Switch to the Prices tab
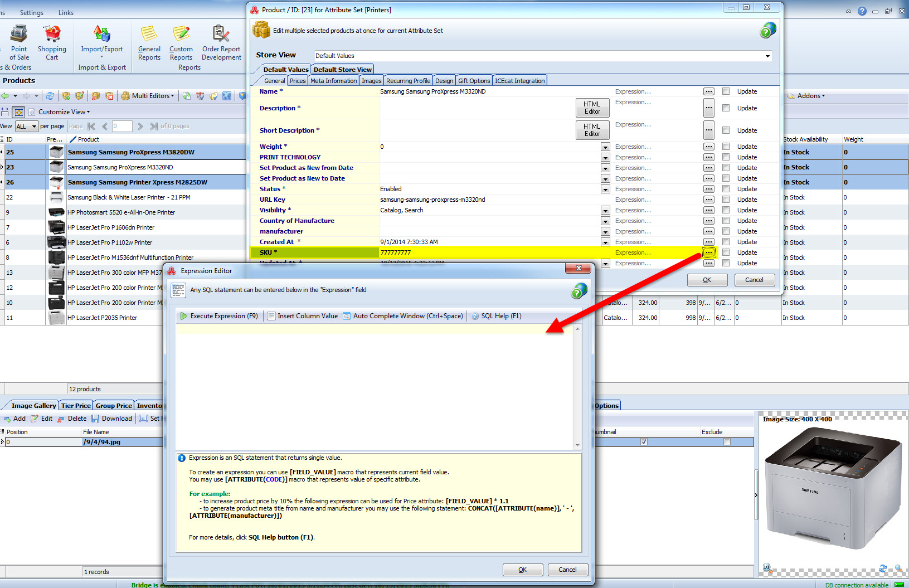This screenshot has height=588, width=909. (298, 81)
